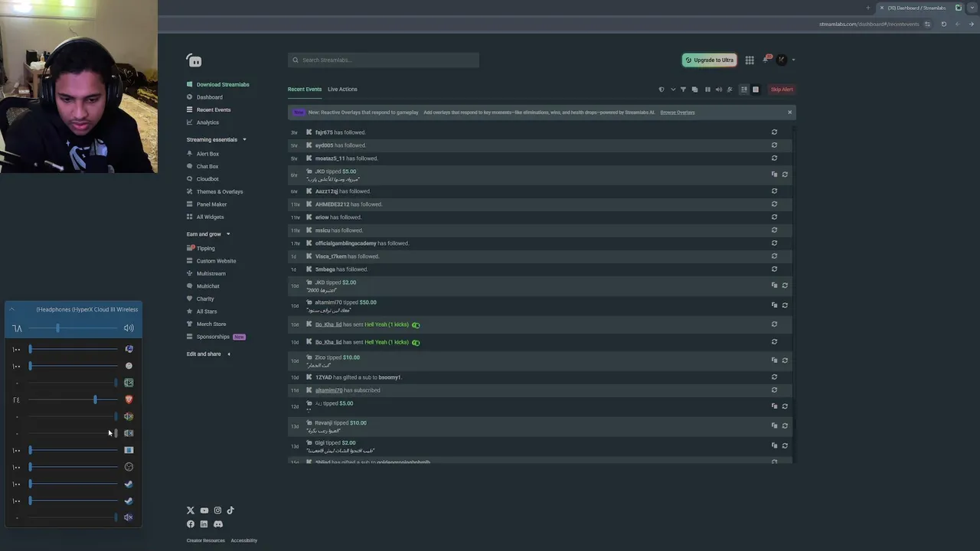
Task: Unmute the bottom muted app in mixer
Action: 129,517
